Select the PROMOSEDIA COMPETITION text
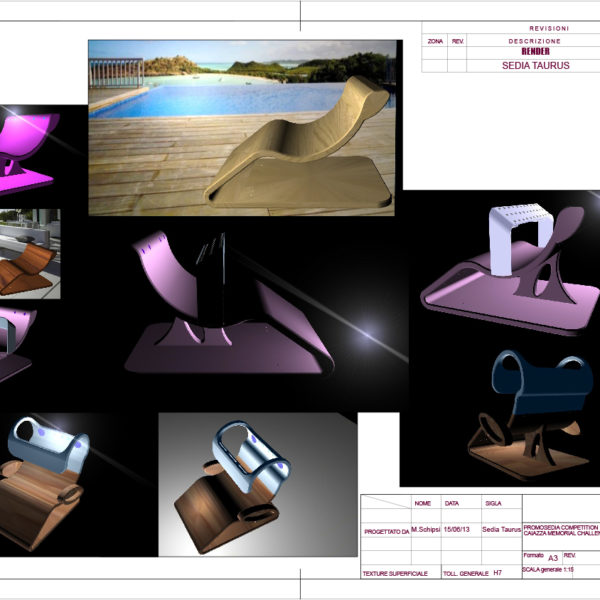 (x=561, y=527)
